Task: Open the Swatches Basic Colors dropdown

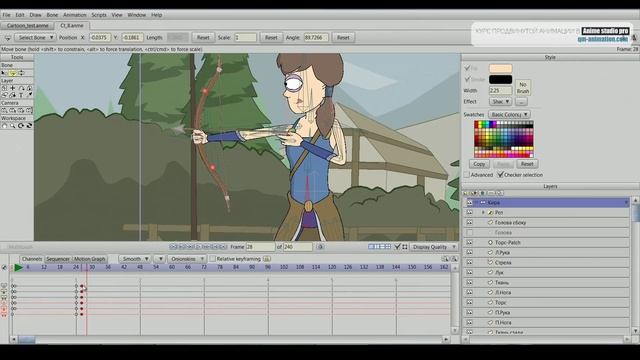Action: click(x=509, y=115)
